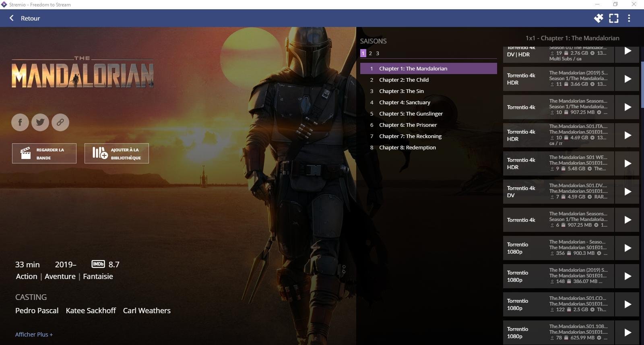Click Ajouter à la bibliothèque button
This screenshot has width=644, height=345.
click(117, 153)
